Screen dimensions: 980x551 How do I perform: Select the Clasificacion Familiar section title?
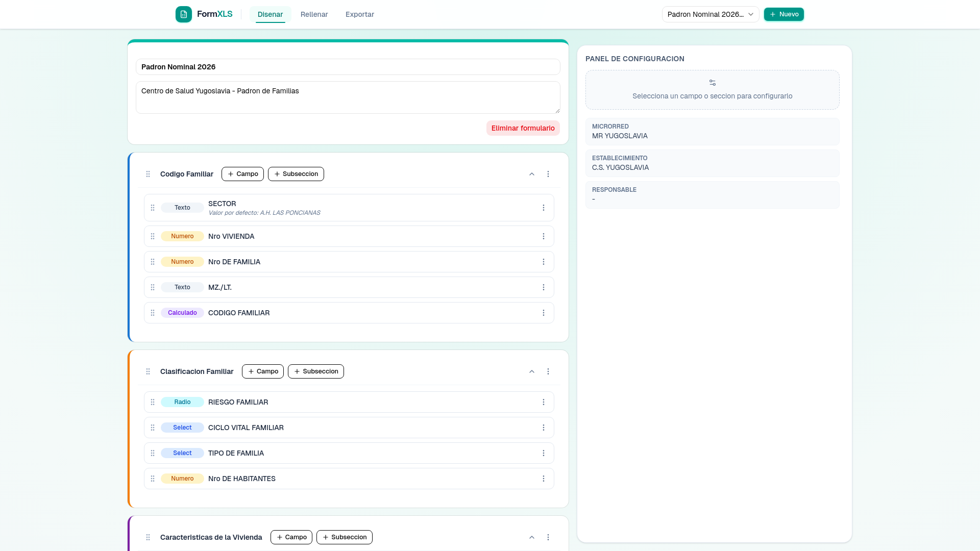[x=197, y=371]
